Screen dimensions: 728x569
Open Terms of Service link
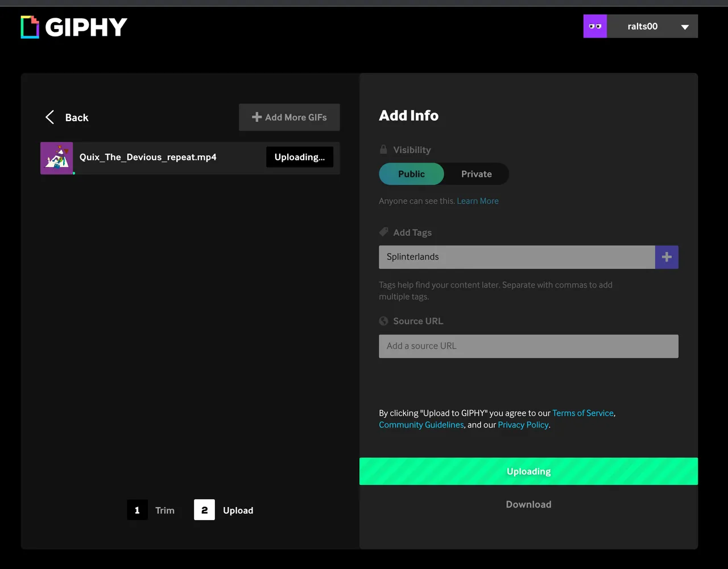[x=583, y=413]
